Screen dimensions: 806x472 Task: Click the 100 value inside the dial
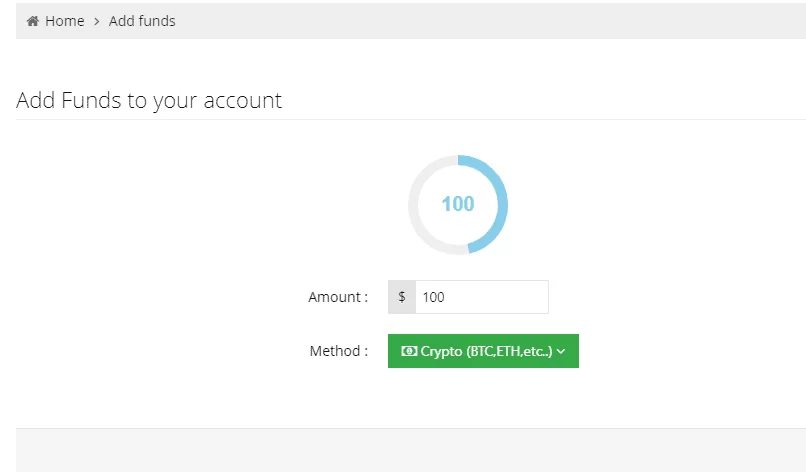(x=458, y=204)
